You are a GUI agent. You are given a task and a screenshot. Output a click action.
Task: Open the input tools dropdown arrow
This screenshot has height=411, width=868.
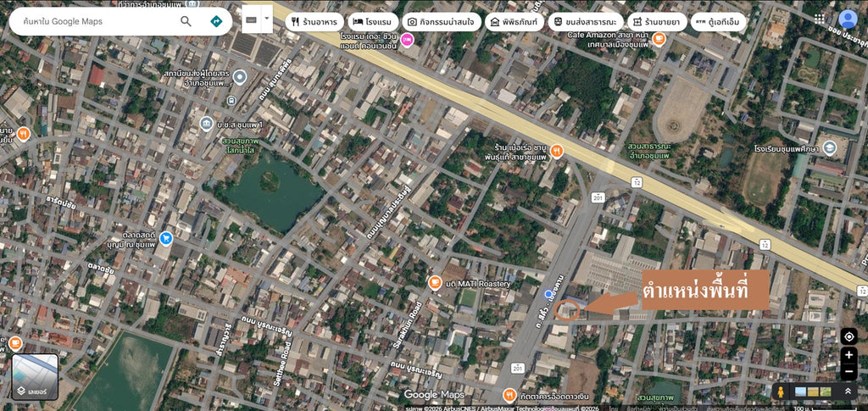(x=267, y=19)
